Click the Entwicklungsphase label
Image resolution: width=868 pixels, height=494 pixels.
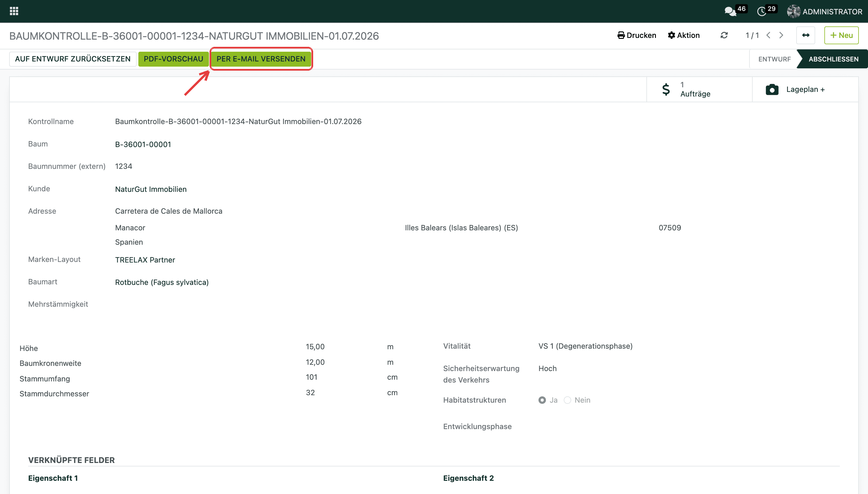[477, 427]
